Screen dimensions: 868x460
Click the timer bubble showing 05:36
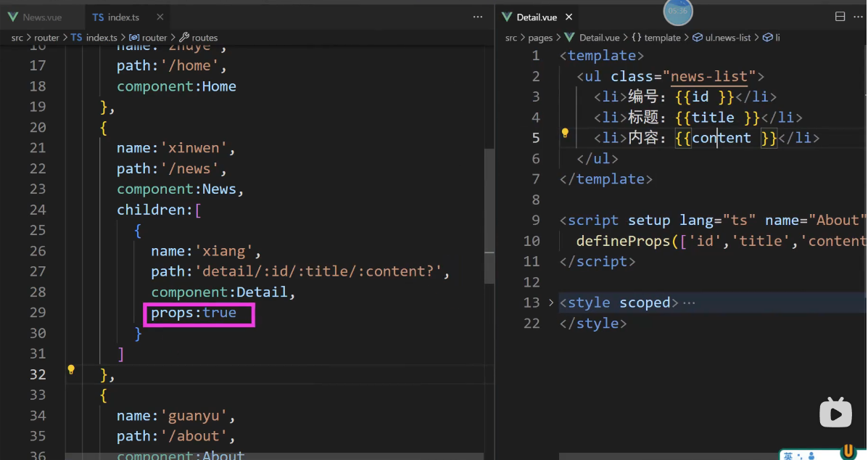[x=677, y=12]
